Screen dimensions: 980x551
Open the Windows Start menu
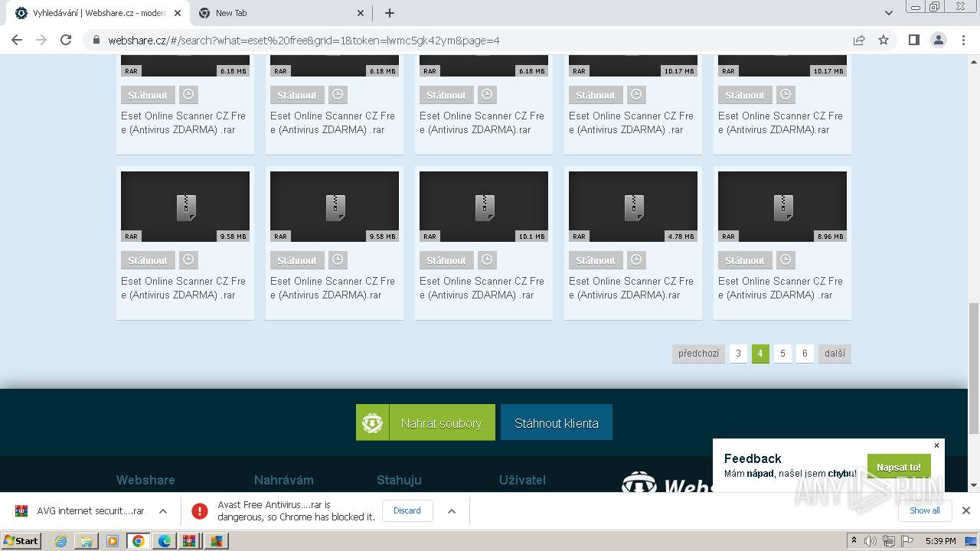click(x=21, y=540)
